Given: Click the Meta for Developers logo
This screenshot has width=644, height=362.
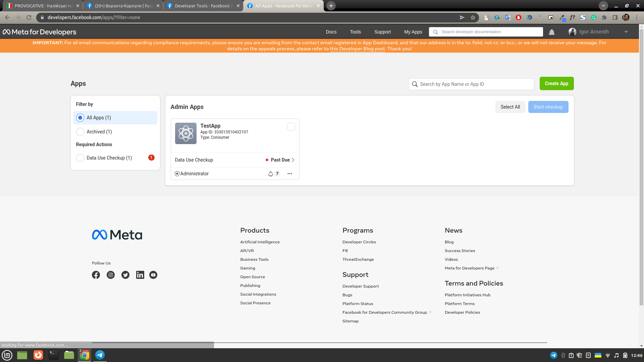Looking at the screenshot, I should tap(40, 32).
